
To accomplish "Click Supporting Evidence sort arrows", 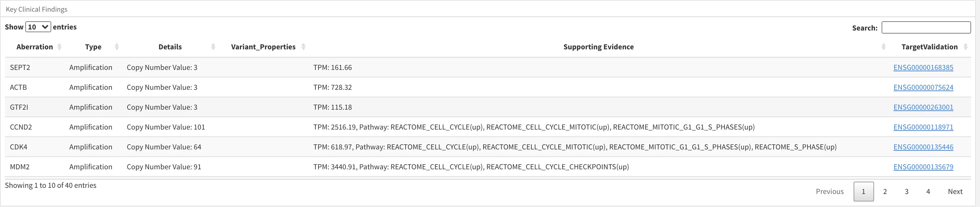I will coord(883,47).
